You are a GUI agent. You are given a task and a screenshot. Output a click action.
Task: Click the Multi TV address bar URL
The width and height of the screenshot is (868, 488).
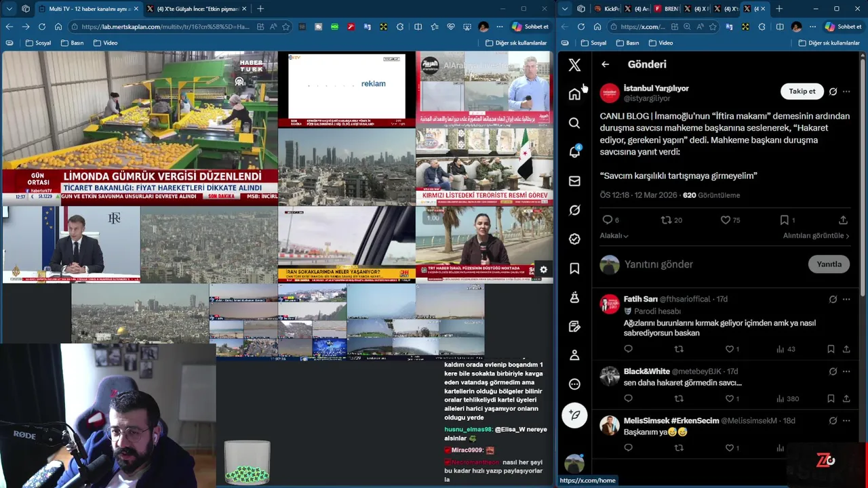click(x=165, y=26)
